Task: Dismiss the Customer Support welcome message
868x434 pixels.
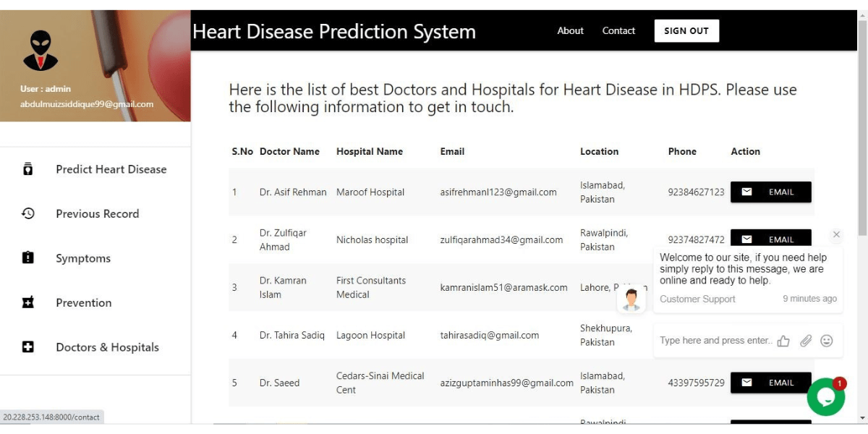Action: click(836, 235)
